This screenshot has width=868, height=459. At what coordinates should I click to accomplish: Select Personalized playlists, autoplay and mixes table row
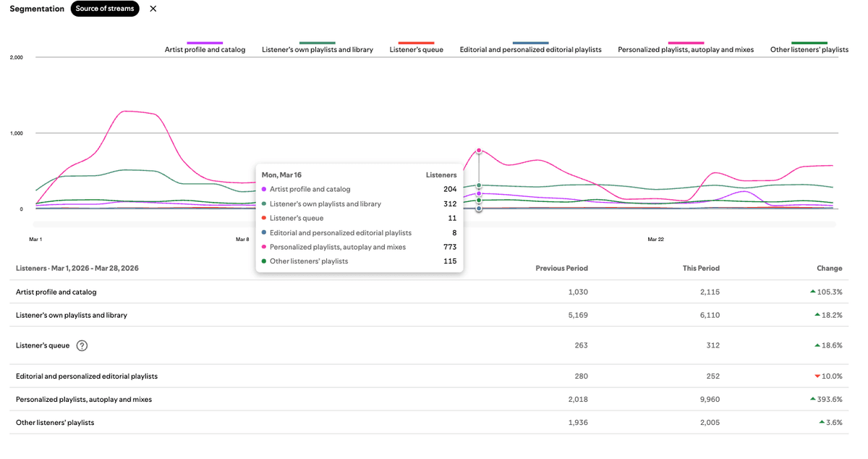[x=429, y=399]
